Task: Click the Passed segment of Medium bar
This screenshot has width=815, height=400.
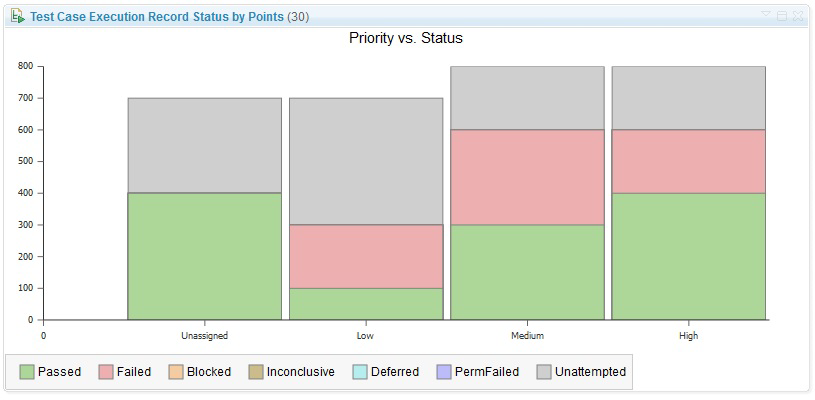Action: tap(527, 272)
